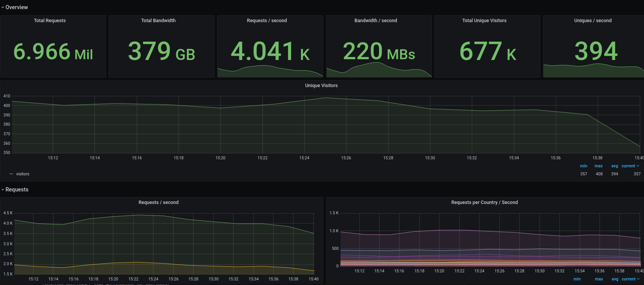This screenshot has height=285, width=644.
Task: Sort Requests per Country legend by current
Action: [x=631, y=279]
